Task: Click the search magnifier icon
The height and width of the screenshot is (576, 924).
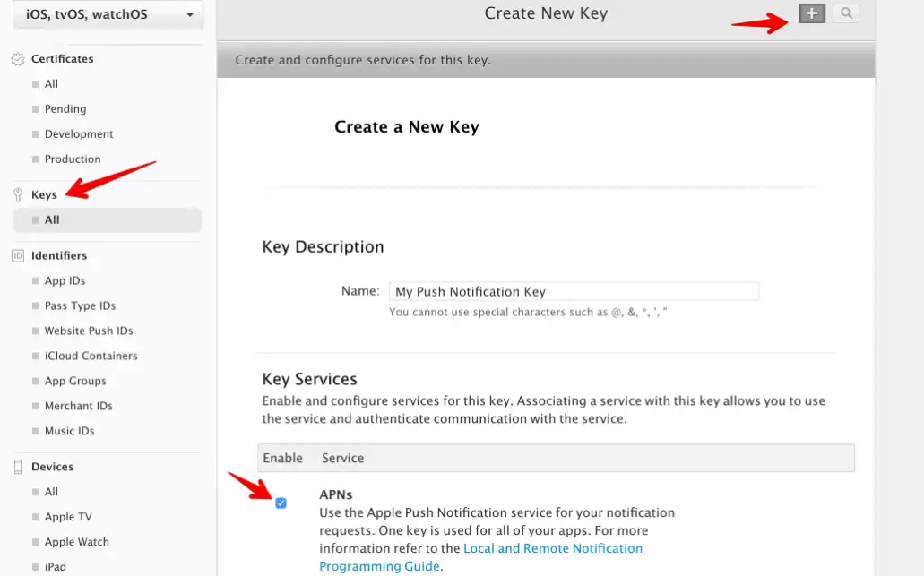Action: tap(845, 13)
